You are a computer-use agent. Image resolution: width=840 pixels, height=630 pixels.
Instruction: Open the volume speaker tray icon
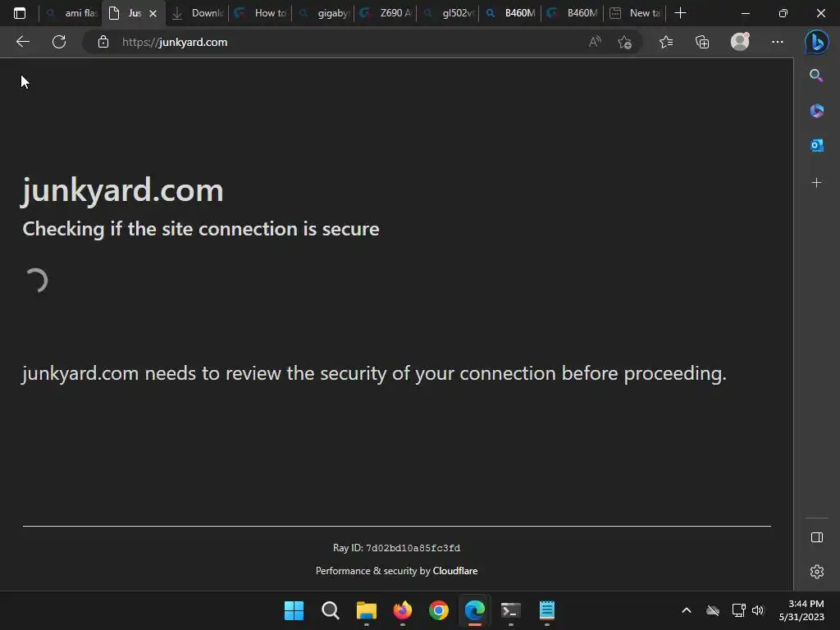pos(757,610)
